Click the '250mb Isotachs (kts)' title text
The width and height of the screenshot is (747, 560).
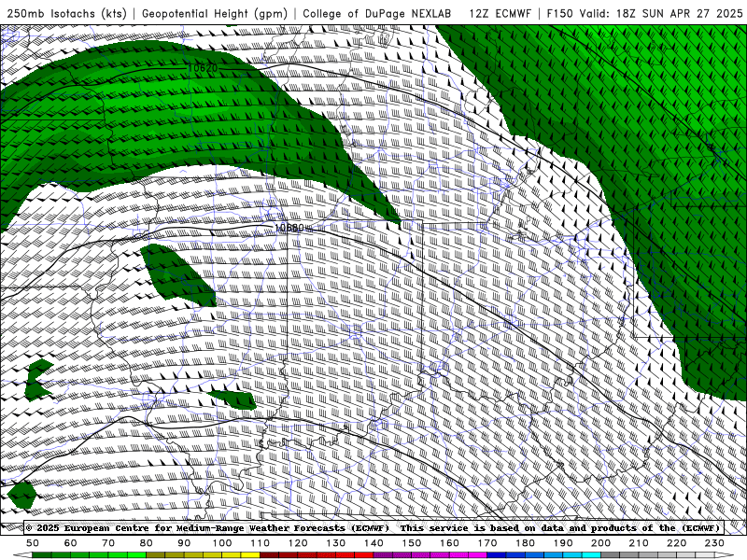[x=66, y=13]
